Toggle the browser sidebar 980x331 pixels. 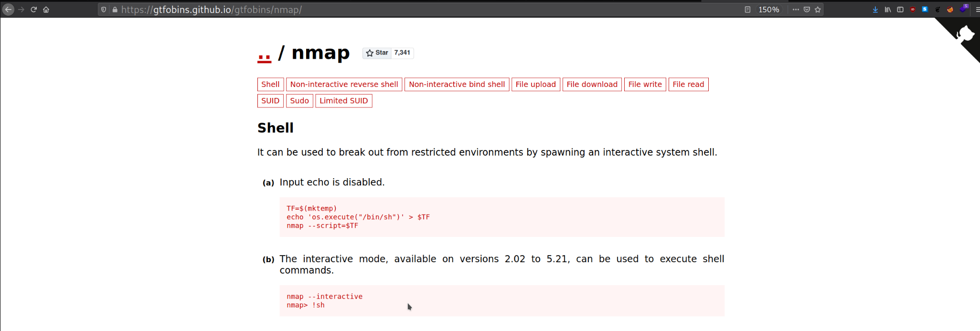(x=900, y=10)
